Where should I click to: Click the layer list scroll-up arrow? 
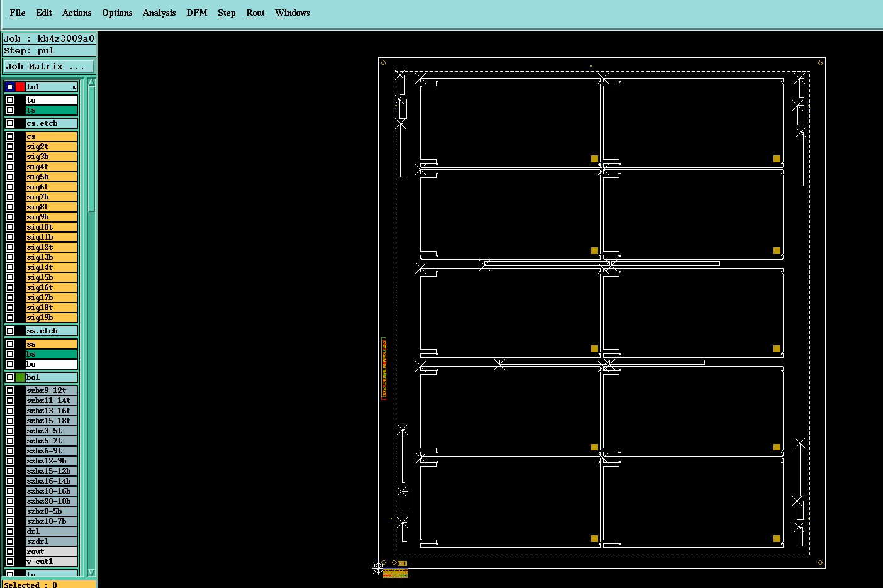(91, 82)
